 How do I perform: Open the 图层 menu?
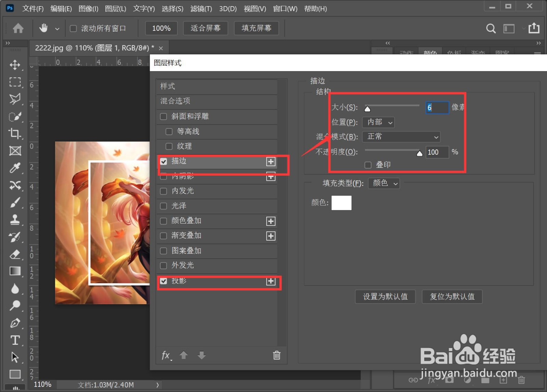115,9
